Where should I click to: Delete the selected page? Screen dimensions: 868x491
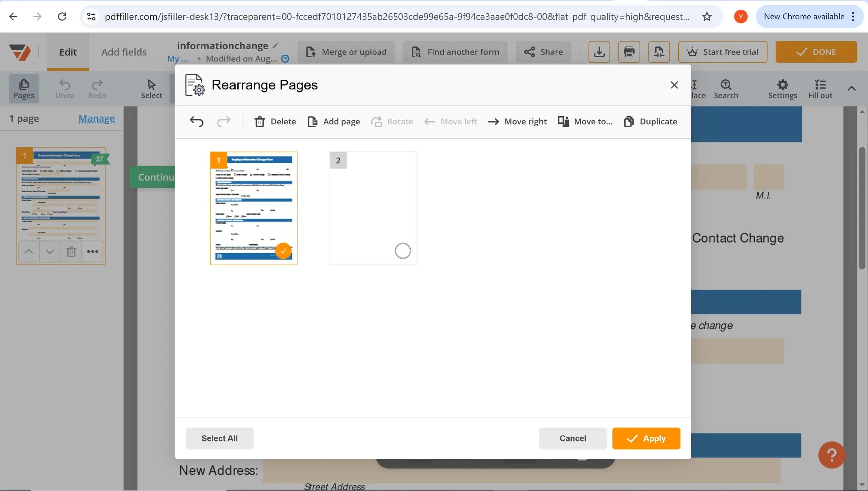(274, 121)
